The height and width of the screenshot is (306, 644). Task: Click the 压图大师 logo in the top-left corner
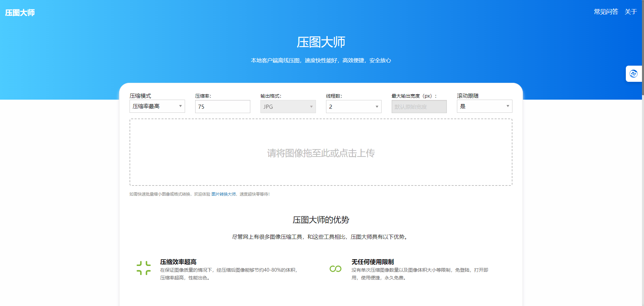20,12
